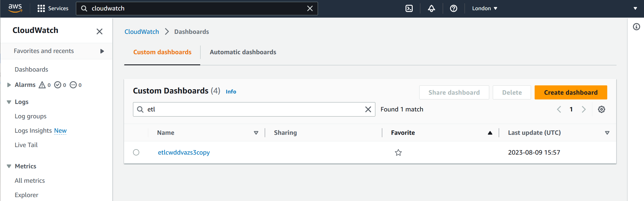Viewport: 644px width, 201px height.
Task: Open the Services grid menu
Action: (41, 8)
